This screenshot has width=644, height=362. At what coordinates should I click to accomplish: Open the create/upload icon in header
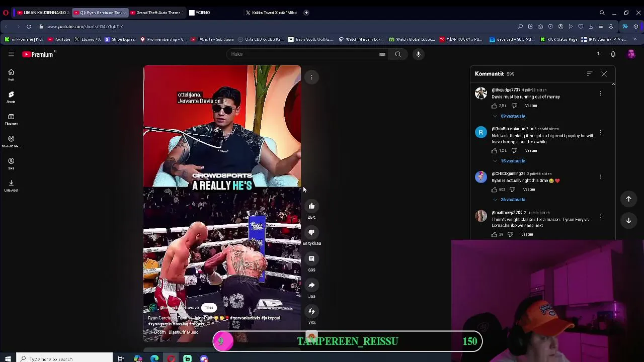(598, 54)
